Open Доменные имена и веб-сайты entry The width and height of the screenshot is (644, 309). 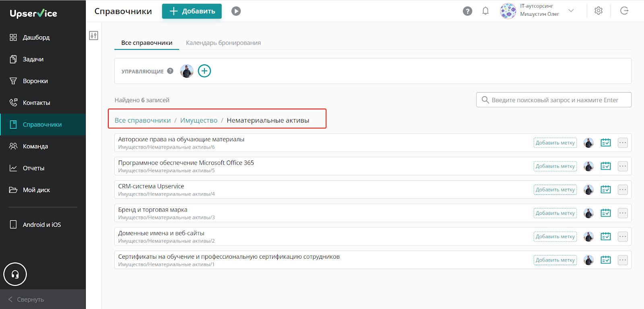click(161, 233)
